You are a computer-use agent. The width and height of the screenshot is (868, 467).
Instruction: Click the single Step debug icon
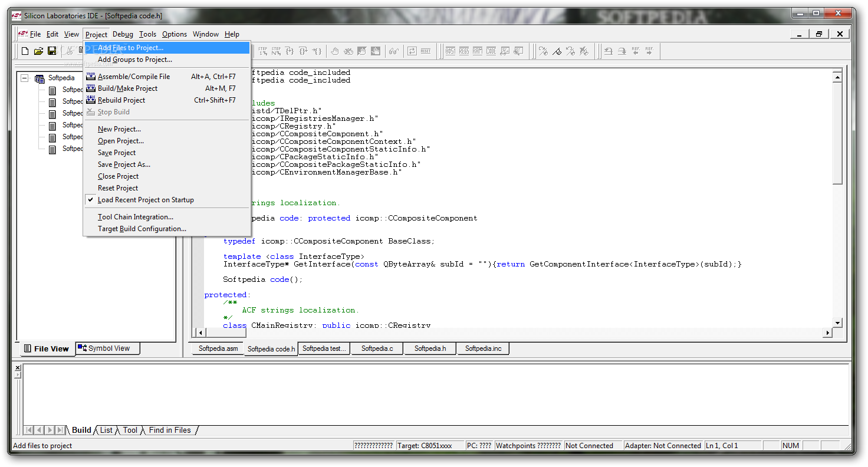[262, 51]
